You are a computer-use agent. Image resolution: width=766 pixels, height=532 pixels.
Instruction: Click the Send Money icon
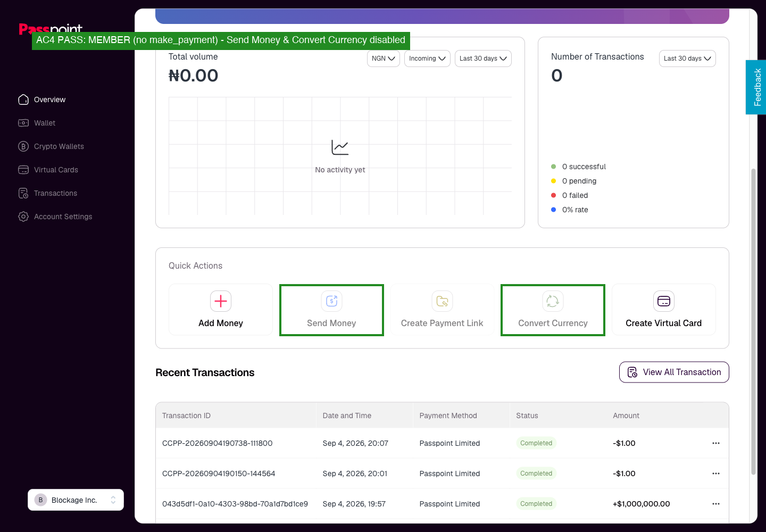331,301
